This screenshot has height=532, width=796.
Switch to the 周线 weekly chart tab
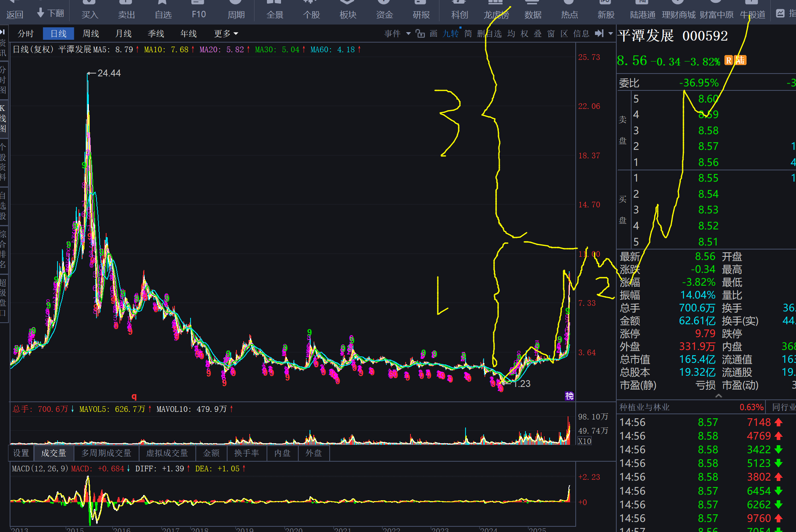pyautogui.click(x=91, y=34)
